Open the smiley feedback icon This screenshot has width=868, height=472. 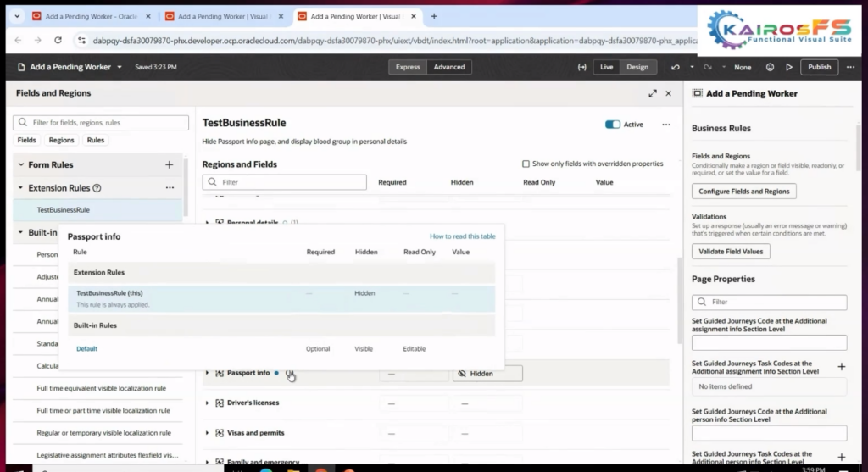770,67
